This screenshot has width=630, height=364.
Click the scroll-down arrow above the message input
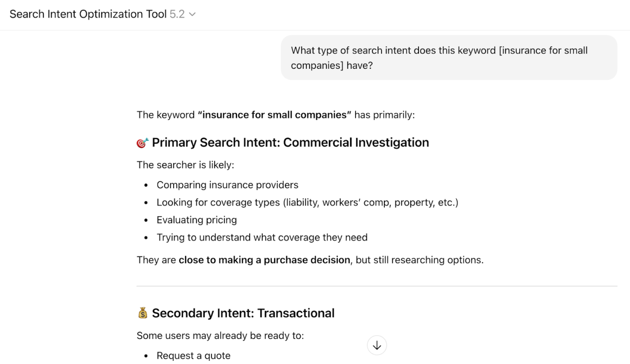377,345
